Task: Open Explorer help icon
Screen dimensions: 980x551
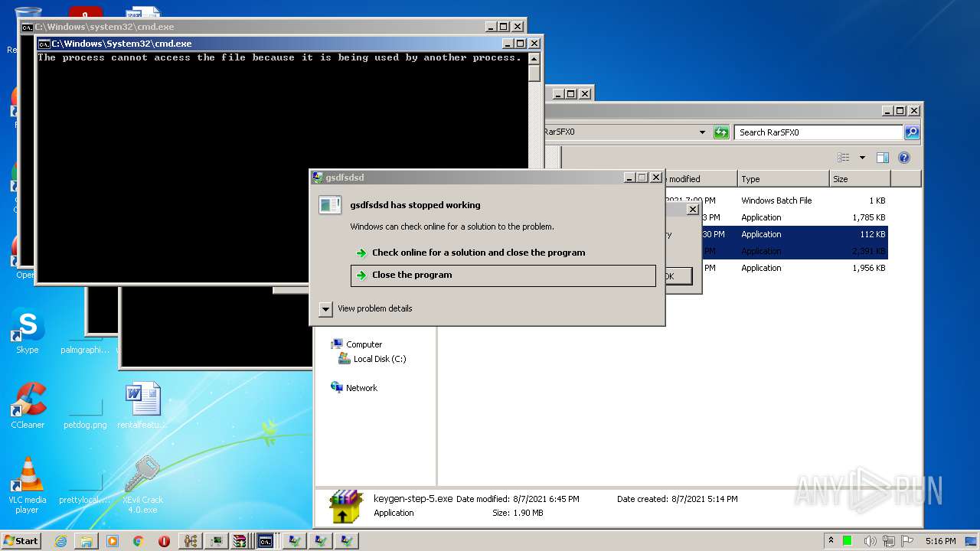Action: point(904,158)
